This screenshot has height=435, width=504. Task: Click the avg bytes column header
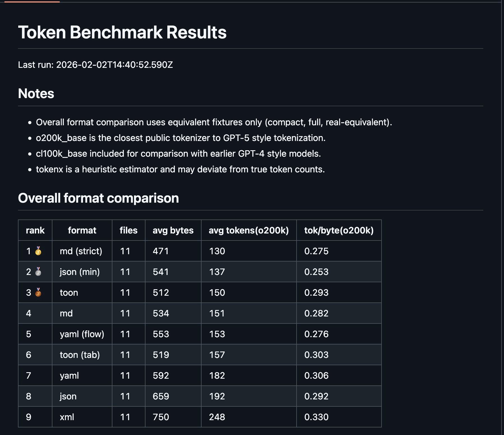(x=173, y=230)
